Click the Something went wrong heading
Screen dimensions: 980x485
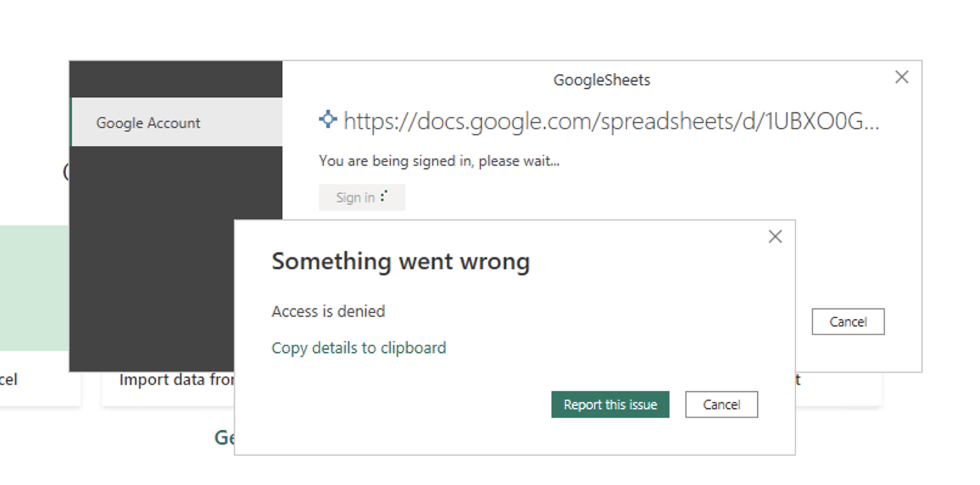click(x=401, y=261)
